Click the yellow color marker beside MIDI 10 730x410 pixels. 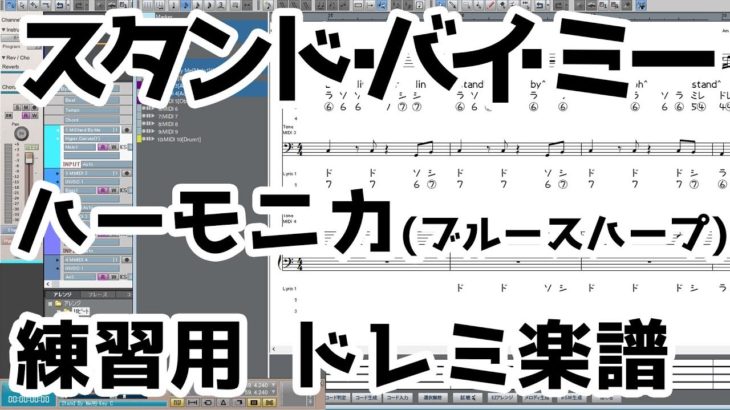tap(139, 139)
